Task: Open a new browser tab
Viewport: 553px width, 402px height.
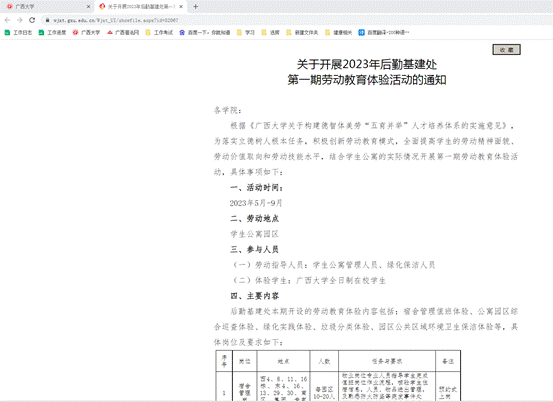Action: tap(196, 6)
